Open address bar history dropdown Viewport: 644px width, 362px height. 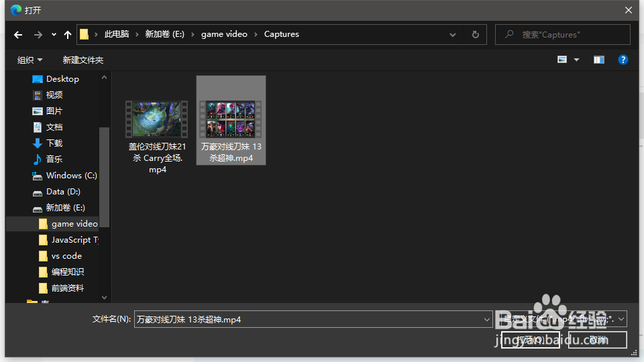(453, 35)
